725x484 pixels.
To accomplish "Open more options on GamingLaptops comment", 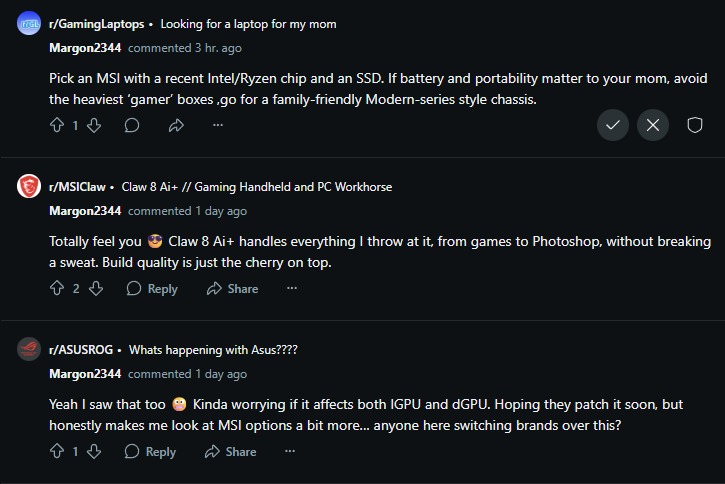I will click(x=218, y=125).
